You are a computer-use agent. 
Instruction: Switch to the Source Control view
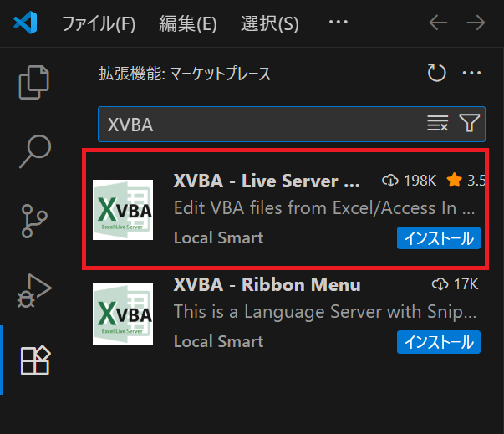point(34,219)
